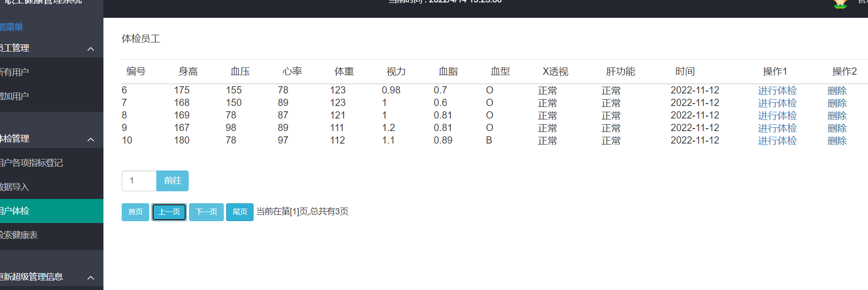Image resolution: width=868 pixels, height=290 pixels.
Task: Click heart rate 97 in row 10
Action: (283, 140)
